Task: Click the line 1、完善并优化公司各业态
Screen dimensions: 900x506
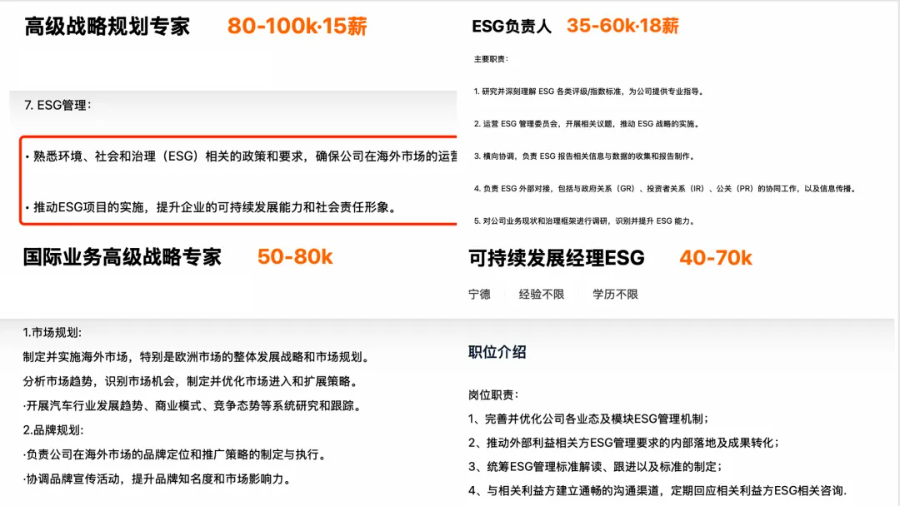Action: pyautogui.click(x=588, y=419)
